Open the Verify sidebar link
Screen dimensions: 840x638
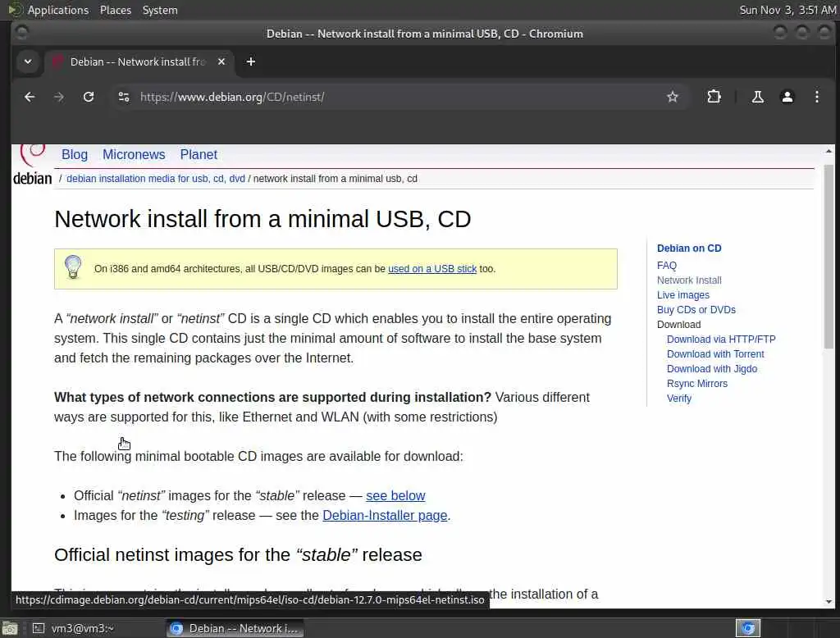(678, 399)
